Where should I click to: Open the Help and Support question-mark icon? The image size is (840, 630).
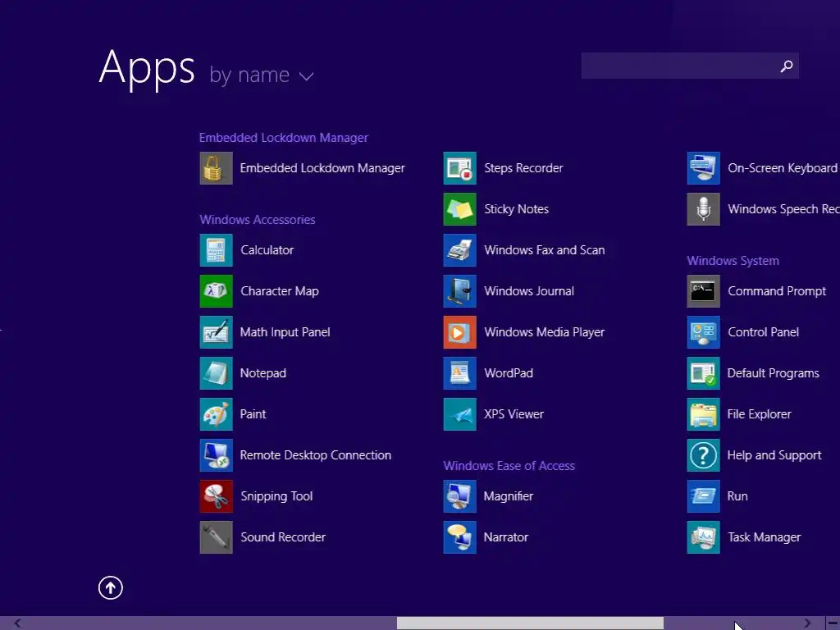point(703,455)
